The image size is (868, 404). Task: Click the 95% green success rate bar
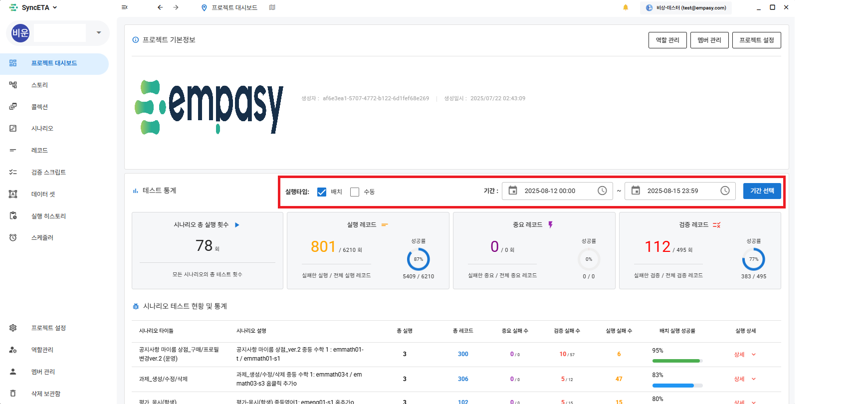coord(676,361)
